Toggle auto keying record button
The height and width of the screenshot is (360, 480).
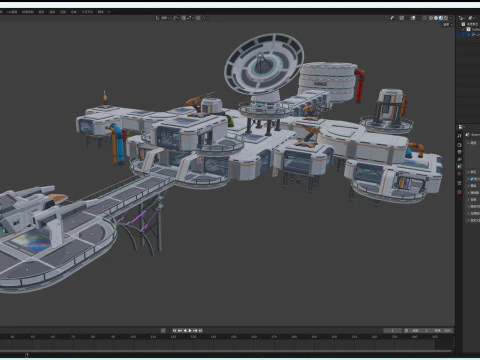pyautogui.click(x=163, y=330)
